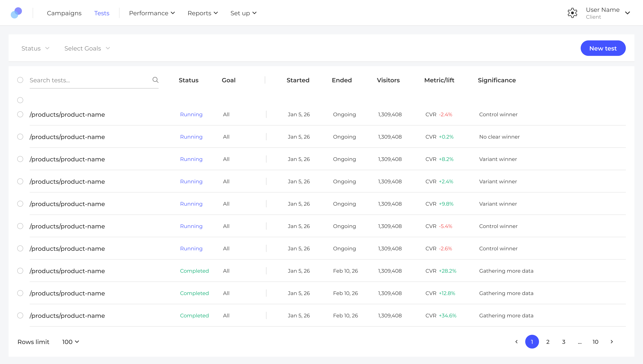
Task: Go to next page with the right arrow
Action: coord(612,342)
